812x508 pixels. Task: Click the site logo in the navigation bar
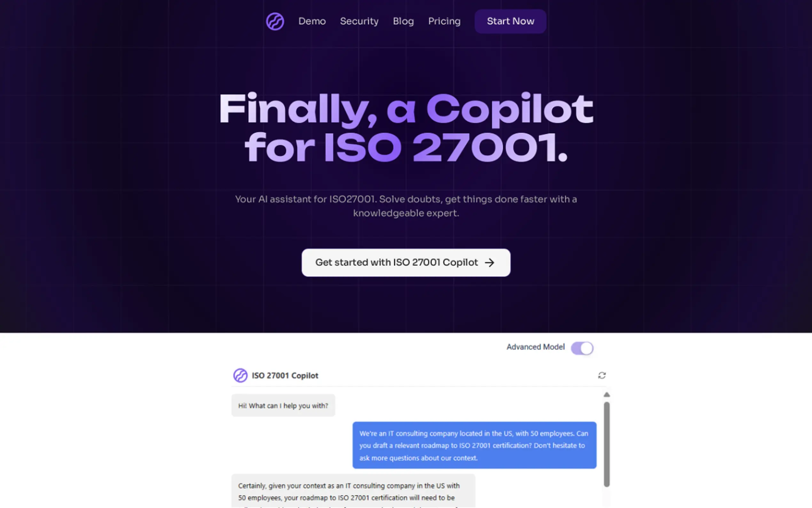pyautogui.click(x=275, y=21)
